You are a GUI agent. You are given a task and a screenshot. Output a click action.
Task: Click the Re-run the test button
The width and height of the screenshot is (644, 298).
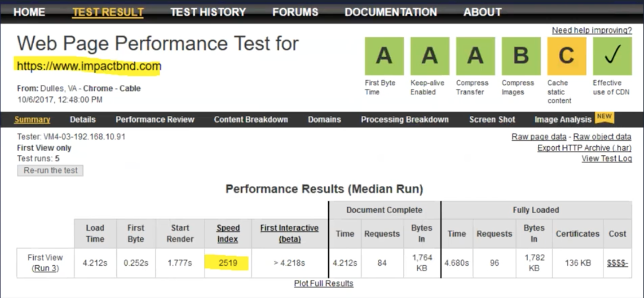click(x=50, y=170)
